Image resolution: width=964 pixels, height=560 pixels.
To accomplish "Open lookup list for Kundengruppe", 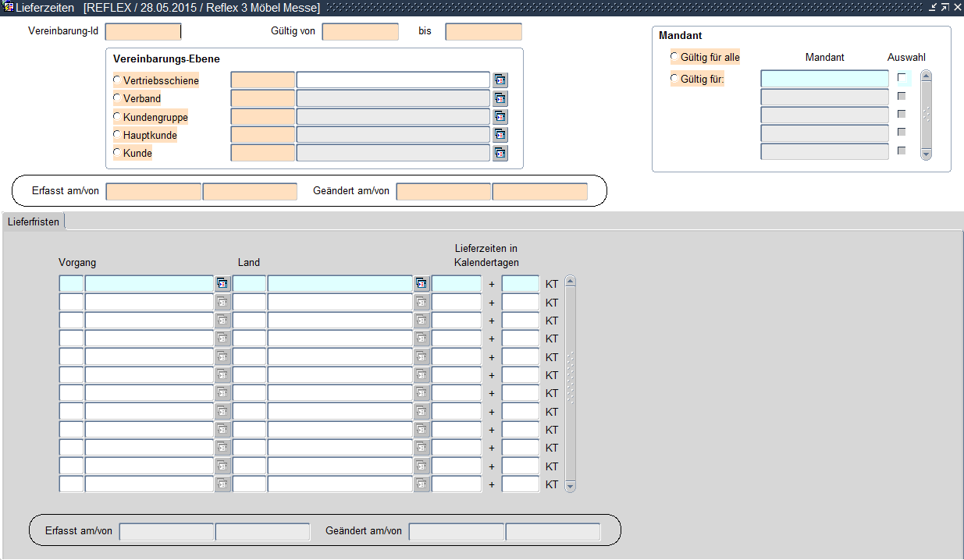I will [x=500, y=117].
